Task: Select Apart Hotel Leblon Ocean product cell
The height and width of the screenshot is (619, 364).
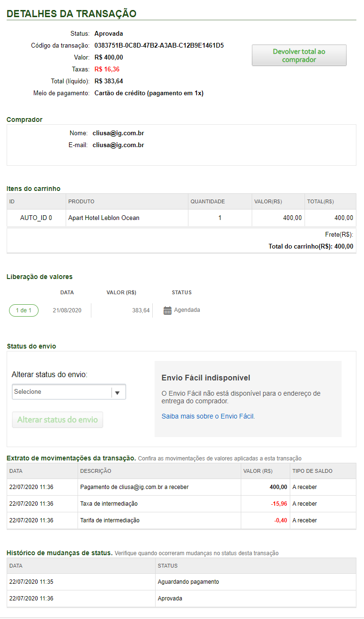Action: [x=104, y=218]
